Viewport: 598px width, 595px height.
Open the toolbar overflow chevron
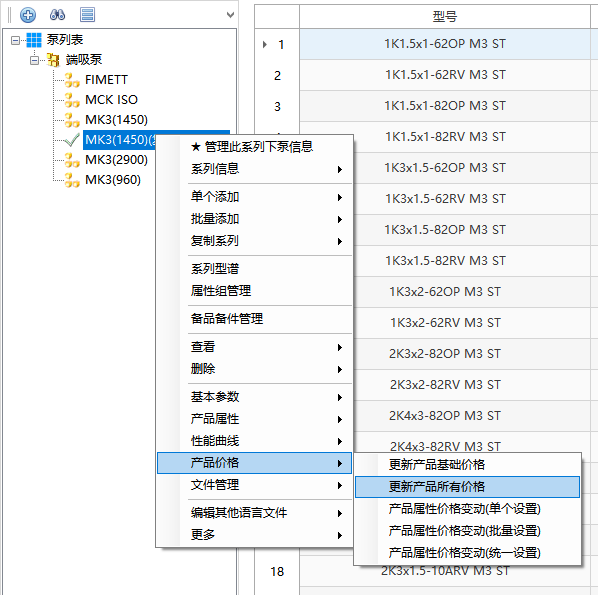coord(230,15)
